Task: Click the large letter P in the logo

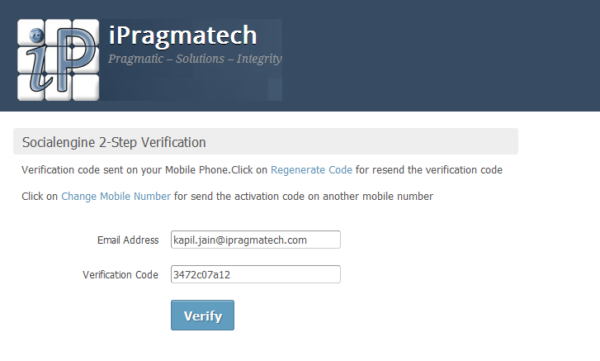Action: pos(77,57)
